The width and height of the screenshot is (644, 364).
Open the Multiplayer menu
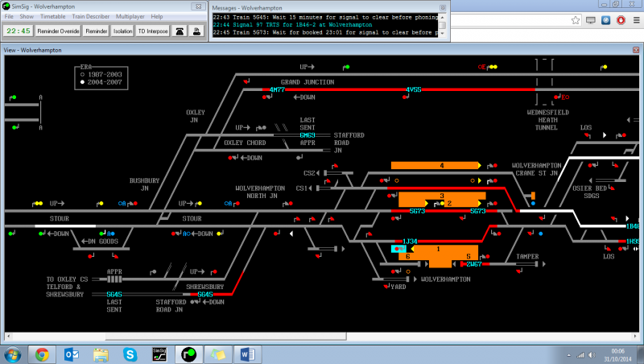pyautogui.click(x=130, y=16)
